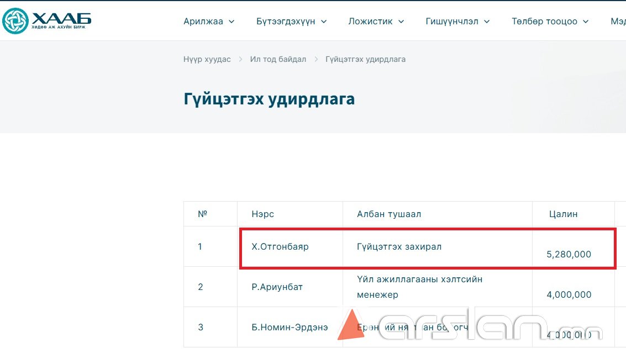Click the 5,280,000 salary value
Viewport: 626px width, 364px height.
569,254
